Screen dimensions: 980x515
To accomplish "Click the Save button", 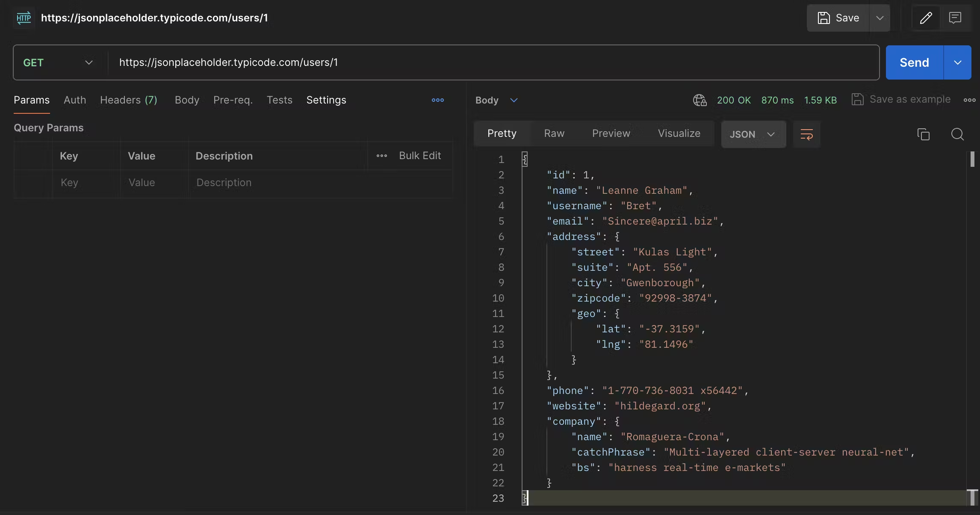I will [x=838, y=18].
